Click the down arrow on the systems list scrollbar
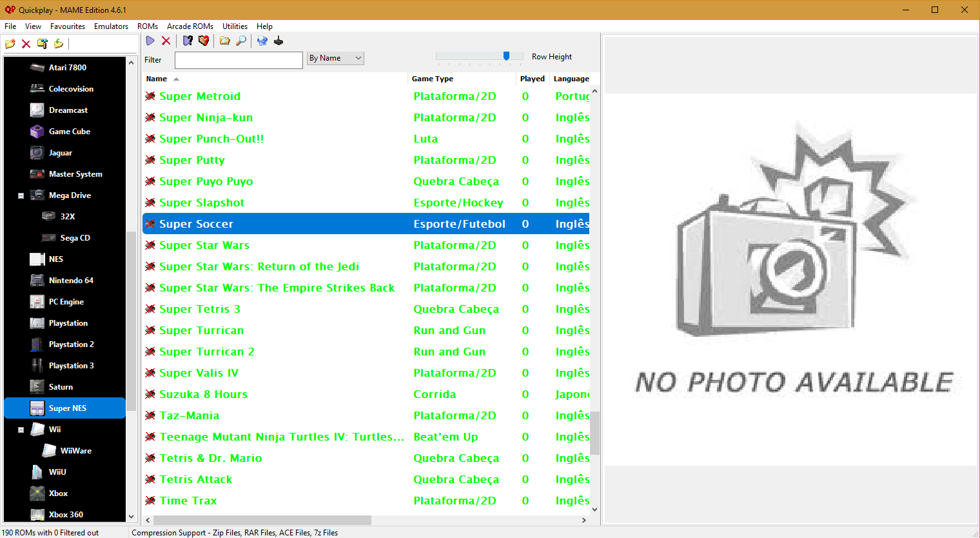 click(x=132, y=516)
